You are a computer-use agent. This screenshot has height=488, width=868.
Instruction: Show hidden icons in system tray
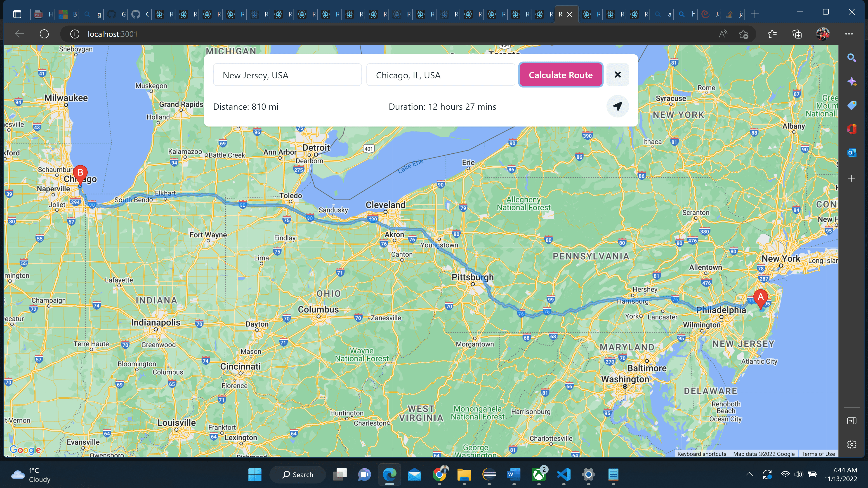[749, 474]
